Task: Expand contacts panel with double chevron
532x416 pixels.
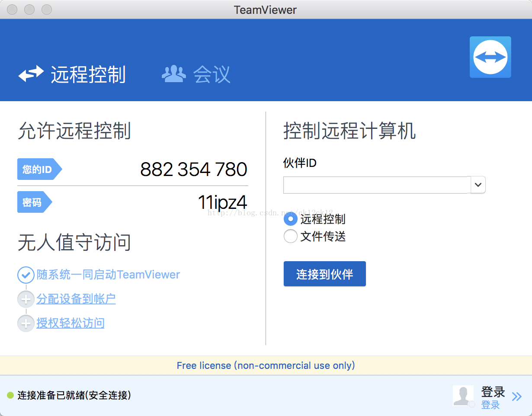Action: tap(517, 396)
